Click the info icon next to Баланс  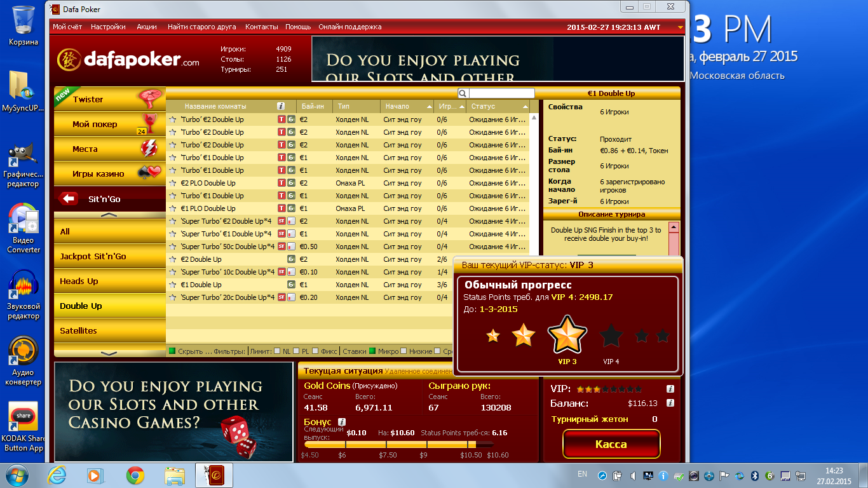pyautogui.click(x=670, y=403)
